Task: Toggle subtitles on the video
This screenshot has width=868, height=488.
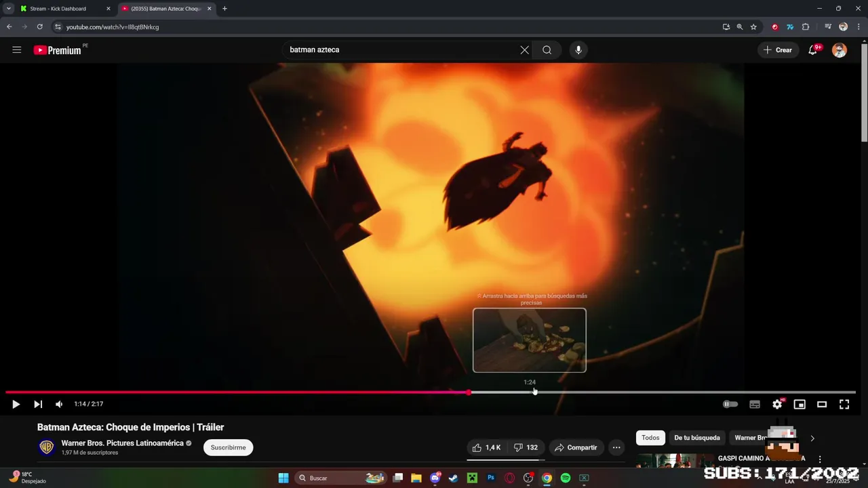Action: point(755,405)
